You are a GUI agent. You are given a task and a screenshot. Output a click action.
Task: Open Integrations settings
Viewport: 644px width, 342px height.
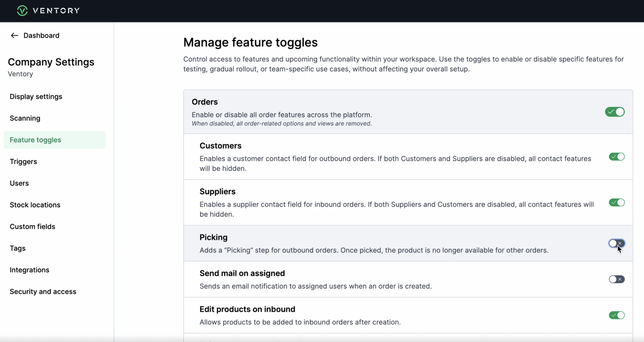pyautogui.click(x=29, y=270)
